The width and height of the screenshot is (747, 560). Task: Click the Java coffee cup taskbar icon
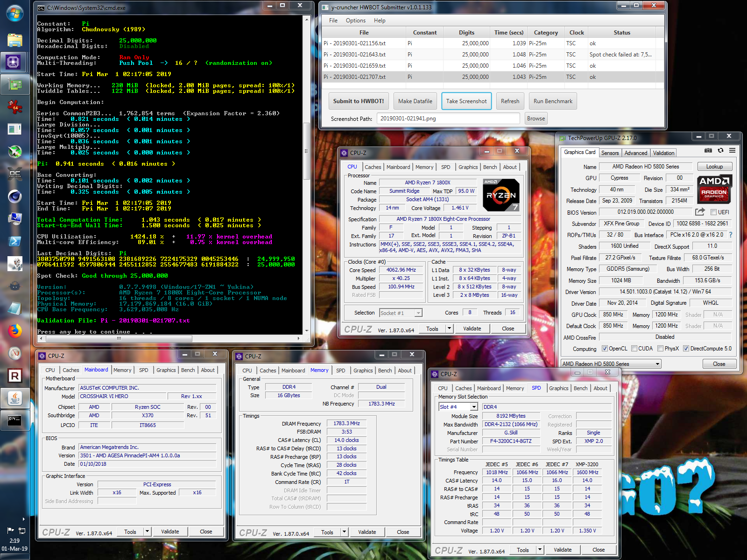click(x=14, y=398)
